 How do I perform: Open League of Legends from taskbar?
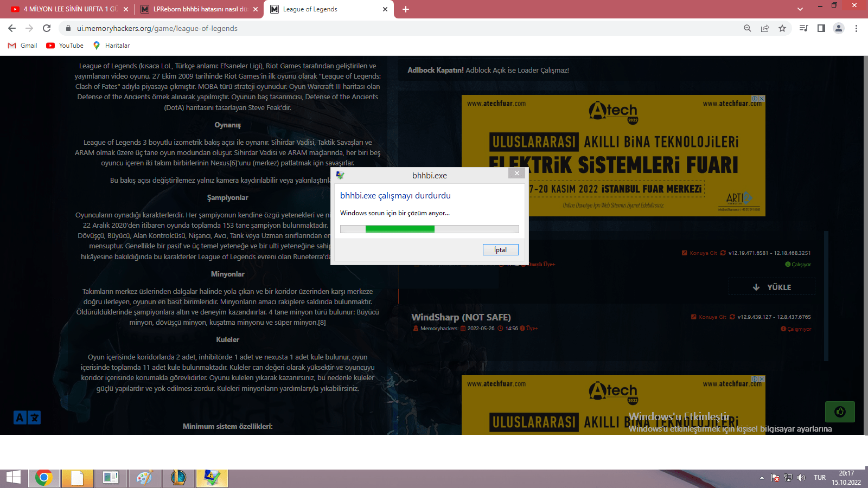178,478
